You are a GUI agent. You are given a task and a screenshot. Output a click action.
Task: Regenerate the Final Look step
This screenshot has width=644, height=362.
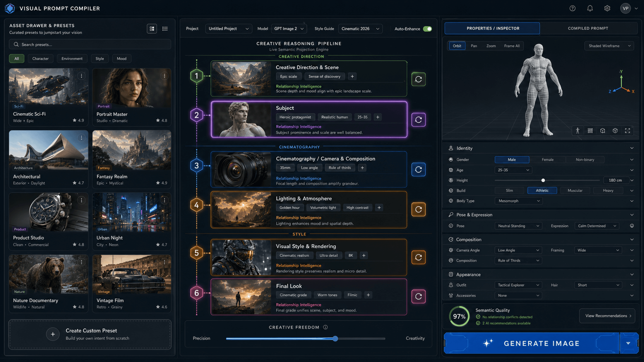(x=419, y=296)
